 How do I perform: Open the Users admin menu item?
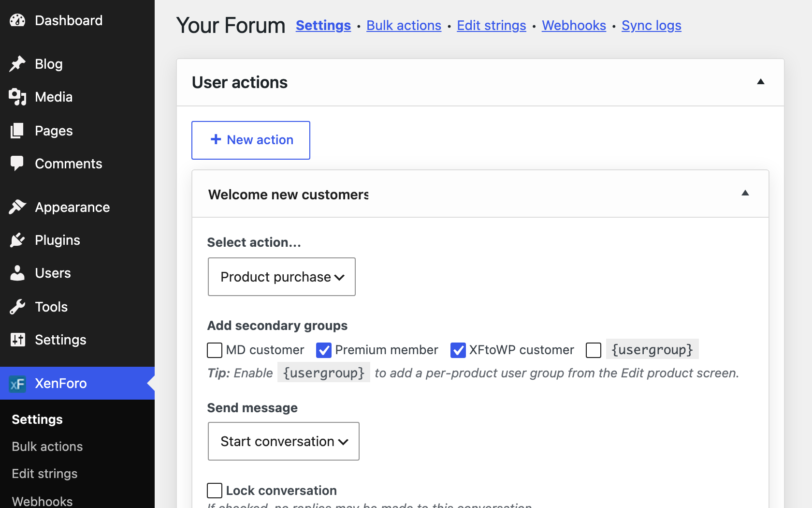[77, 273]
